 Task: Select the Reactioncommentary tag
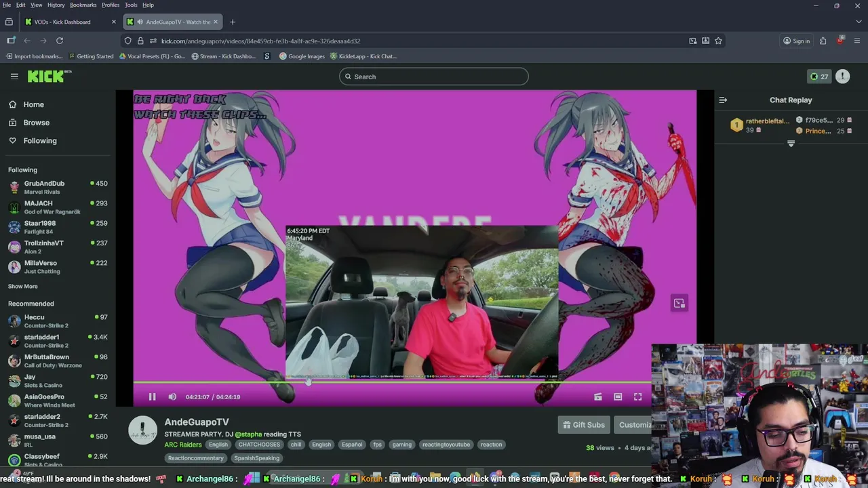click(196, 458)
